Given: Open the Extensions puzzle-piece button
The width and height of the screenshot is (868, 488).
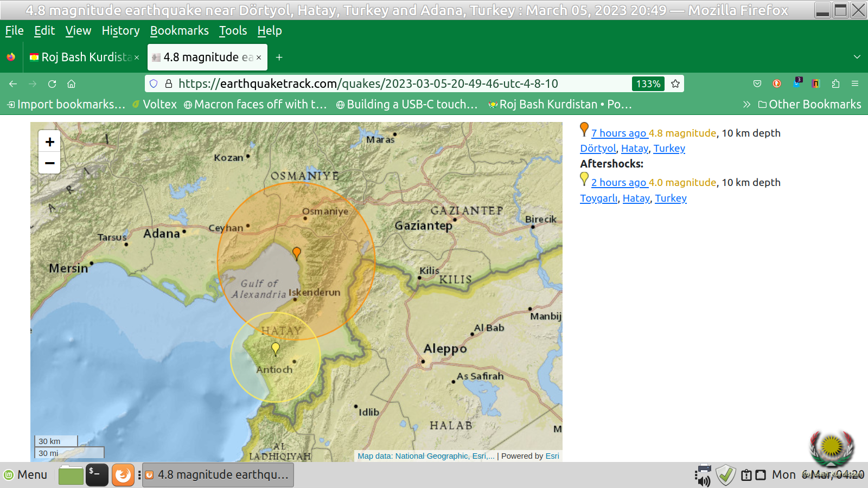Looking at the screenshot, I should click(835, 84).
